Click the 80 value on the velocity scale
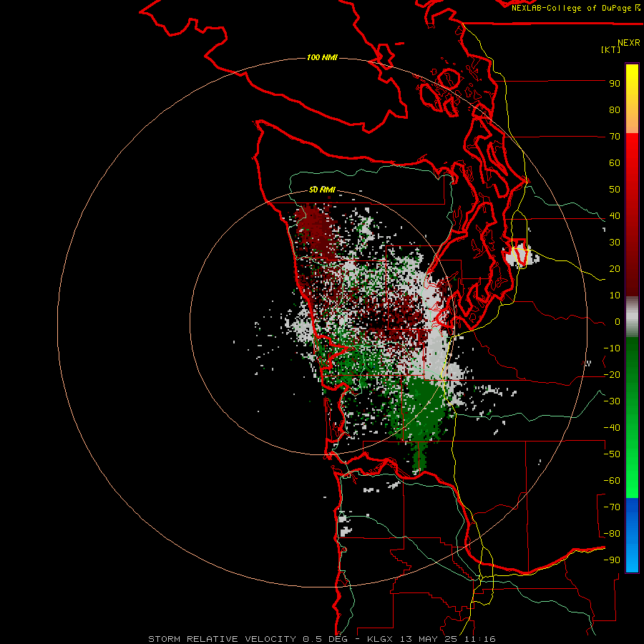The height and width of the screenshot is (644, 644). click(x=615, y=110)
